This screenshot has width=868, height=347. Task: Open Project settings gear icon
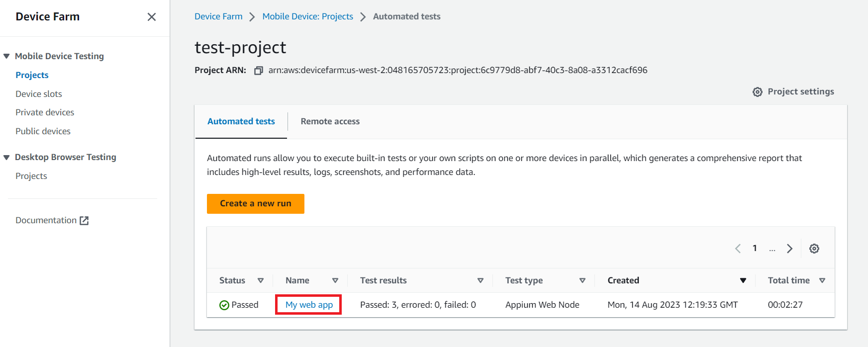click(x=757, y=92)
